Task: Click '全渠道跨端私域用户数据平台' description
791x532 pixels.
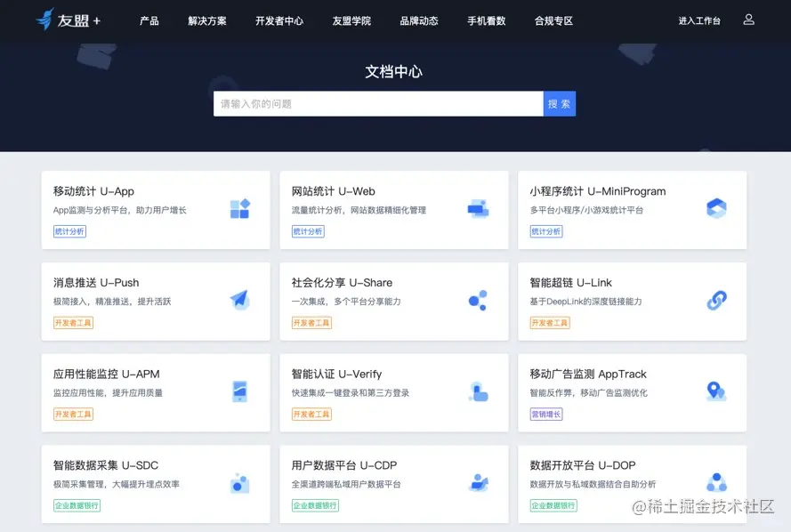Action: (x=346, y=484)
